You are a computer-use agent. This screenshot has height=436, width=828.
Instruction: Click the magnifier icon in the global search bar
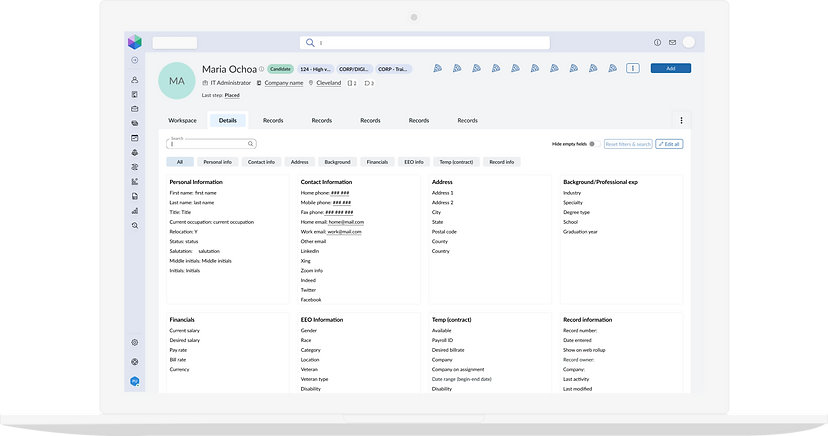[310, 43]
